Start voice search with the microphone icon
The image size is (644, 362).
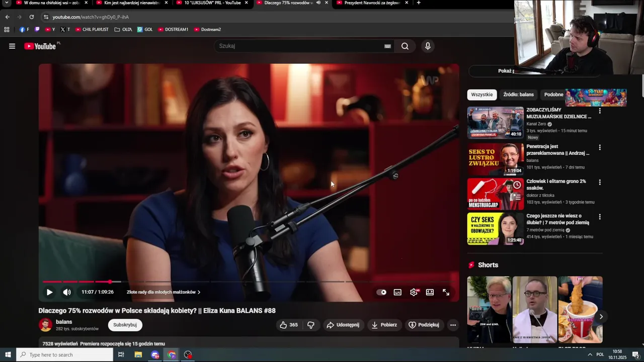point(428,46)
